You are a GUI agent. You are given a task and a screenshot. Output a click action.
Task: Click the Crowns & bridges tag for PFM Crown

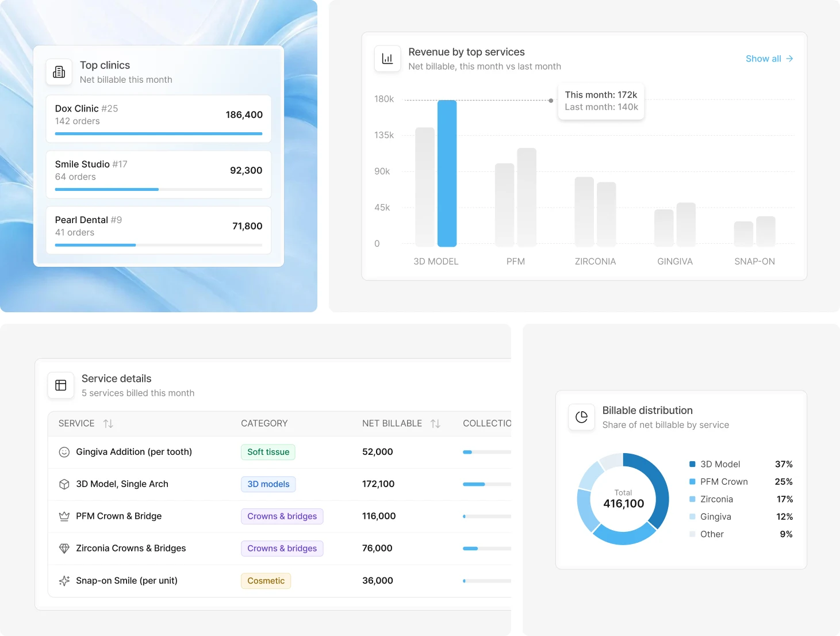click(282, 516)
